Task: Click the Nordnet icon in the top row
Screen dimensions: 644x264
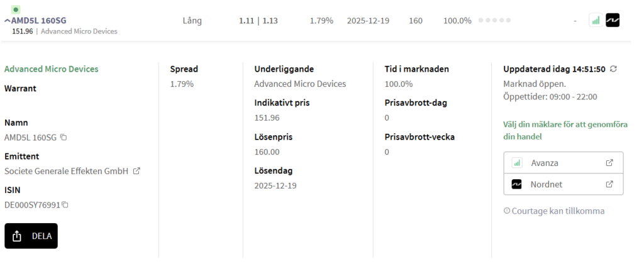Action: click(x=613, y=20)
